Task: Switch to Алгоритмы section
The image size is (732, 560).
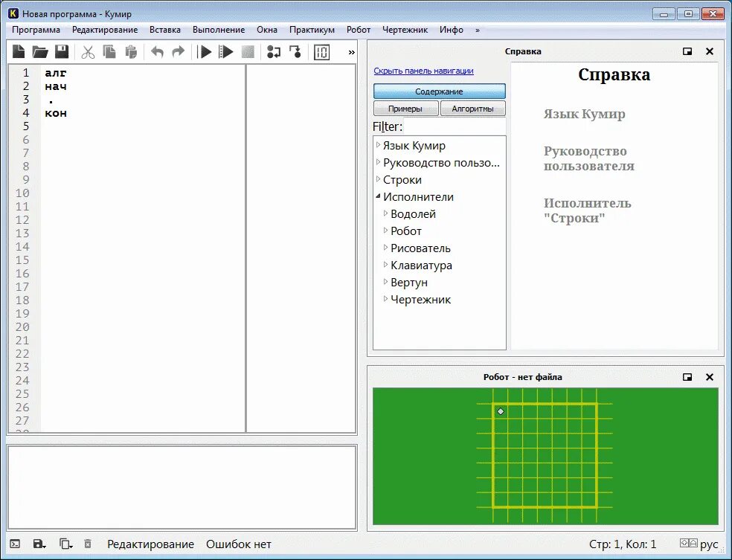Action: tap(473, 109)
